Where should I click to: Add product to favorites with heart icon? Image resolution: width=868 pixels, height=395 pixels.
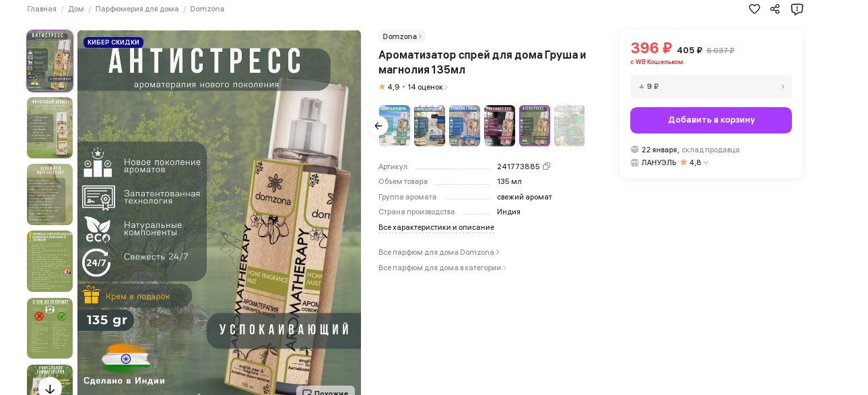point(754,9)
